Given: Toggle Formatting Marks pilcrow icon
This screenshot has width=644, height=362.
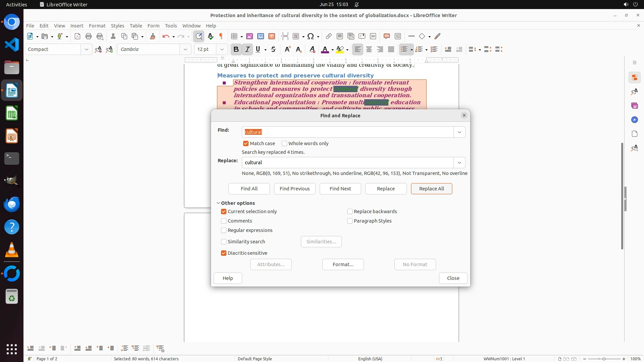Looking at the screenshot, I should click(x=221, y=36).
